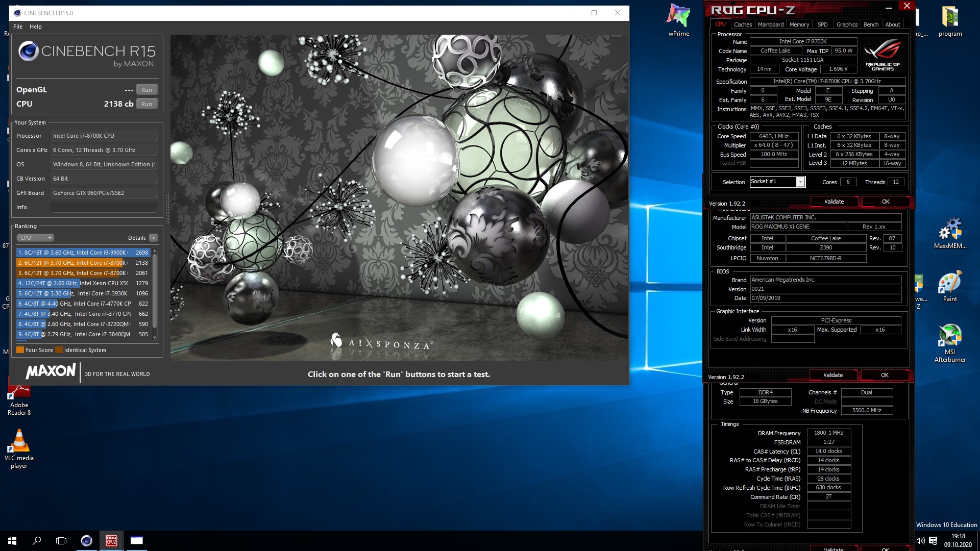Select ranking row i7-3930K
The height and width of the screenshot is (551, 980).
click(x=83, y=293)
